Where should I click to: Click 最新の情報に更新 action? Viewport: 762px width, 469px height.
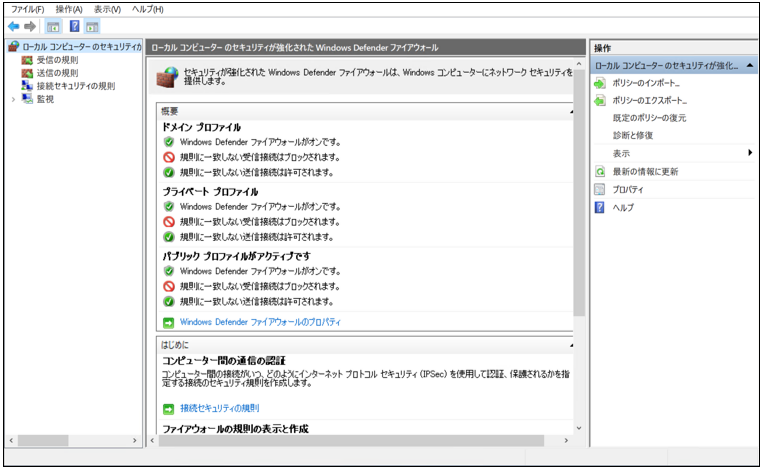[645, 172]
